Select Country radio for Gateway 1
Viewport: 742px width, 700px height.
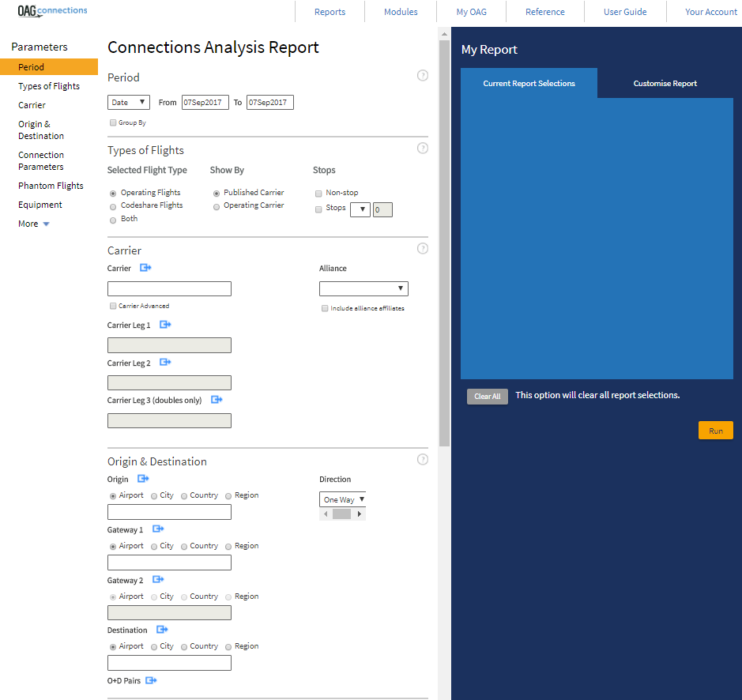(184, 548)
